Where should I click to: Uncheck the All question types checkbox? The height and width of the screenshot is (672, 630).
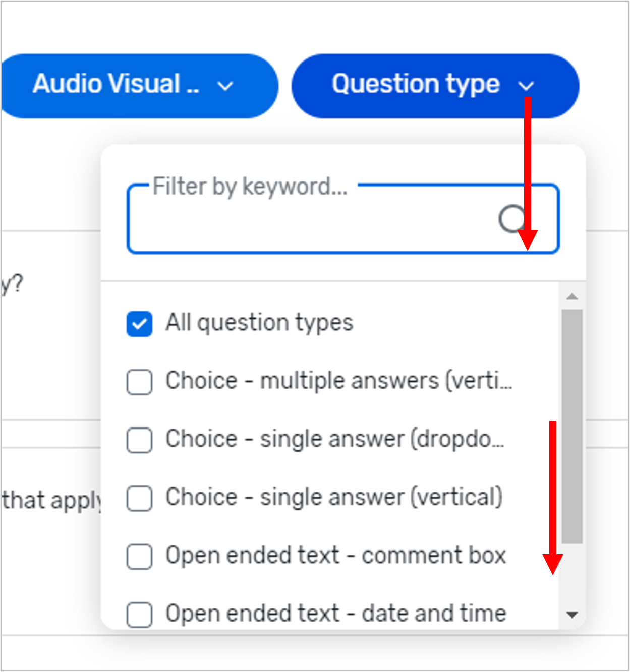139,323
